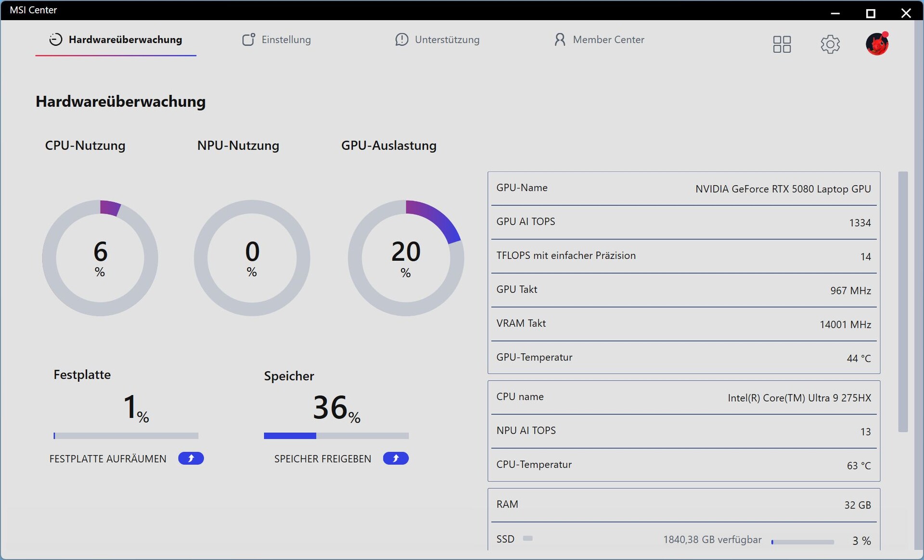Click the SPEICHER FREIGEBEN label
The height and width of the screenshot is (560, 924).
coord(322,459)
